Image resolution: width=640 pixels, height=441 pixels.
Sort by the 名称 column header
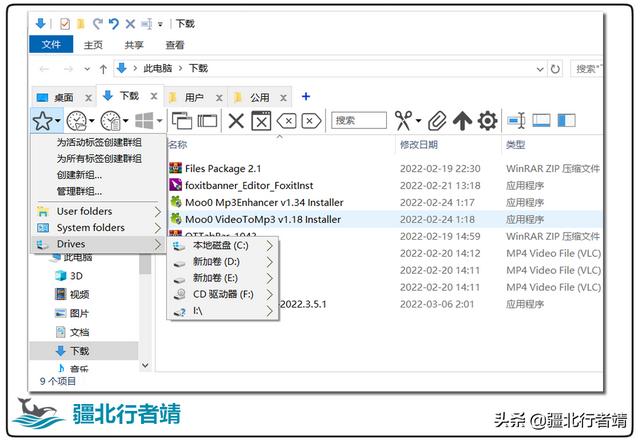[x=178, y=145]
